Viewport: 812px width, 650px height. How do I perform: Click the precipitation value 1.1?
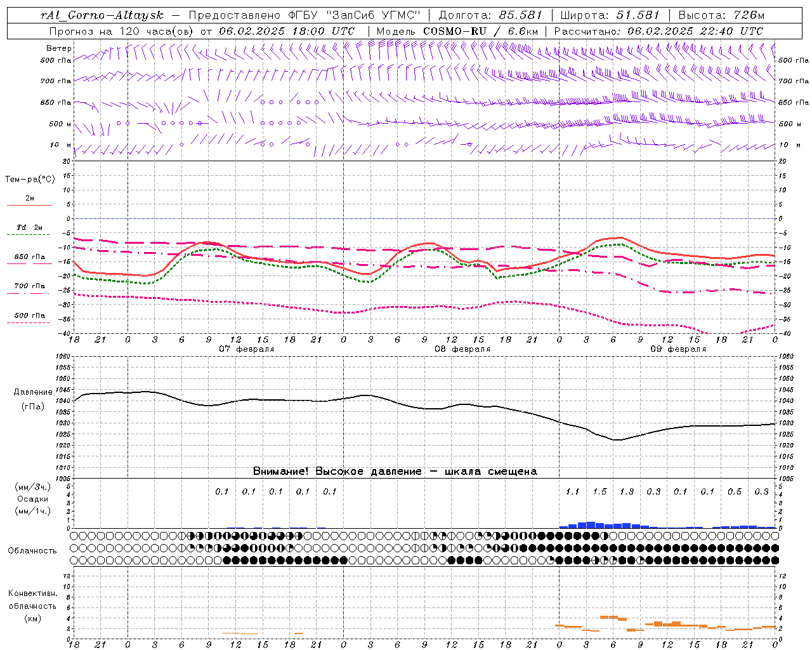coord(572,491)
